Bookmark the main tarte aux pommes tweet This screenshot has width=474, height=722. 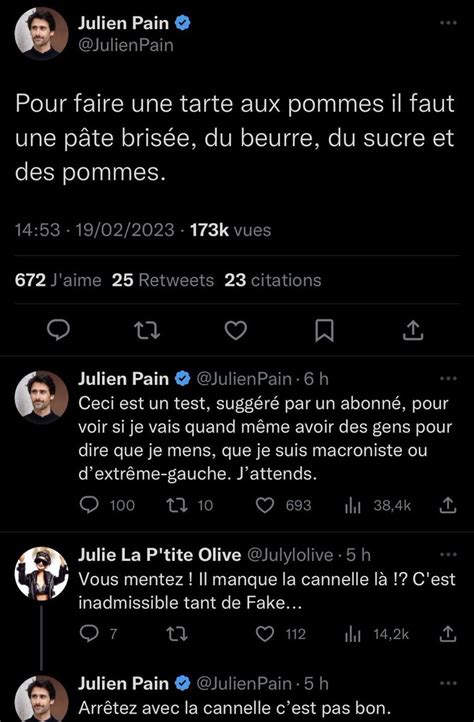point(324,331)
